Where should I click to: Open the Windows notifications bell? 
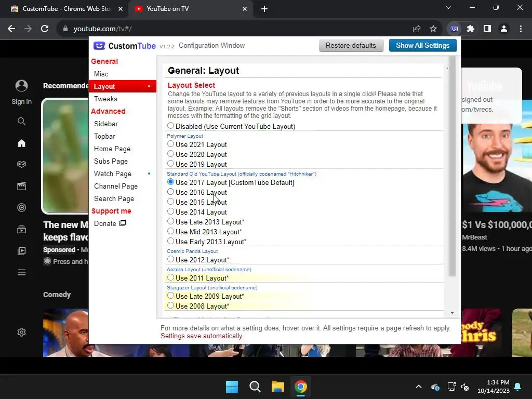[x=518, y=387]
